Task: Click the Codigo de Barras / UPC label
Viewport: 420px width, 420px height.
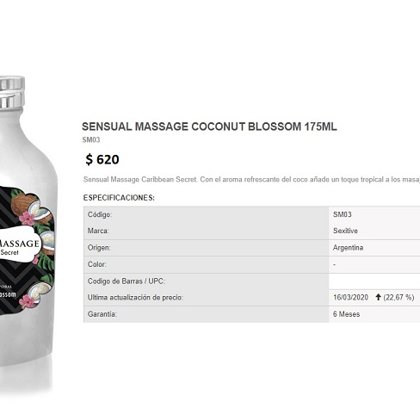Action: coord(126,281)
